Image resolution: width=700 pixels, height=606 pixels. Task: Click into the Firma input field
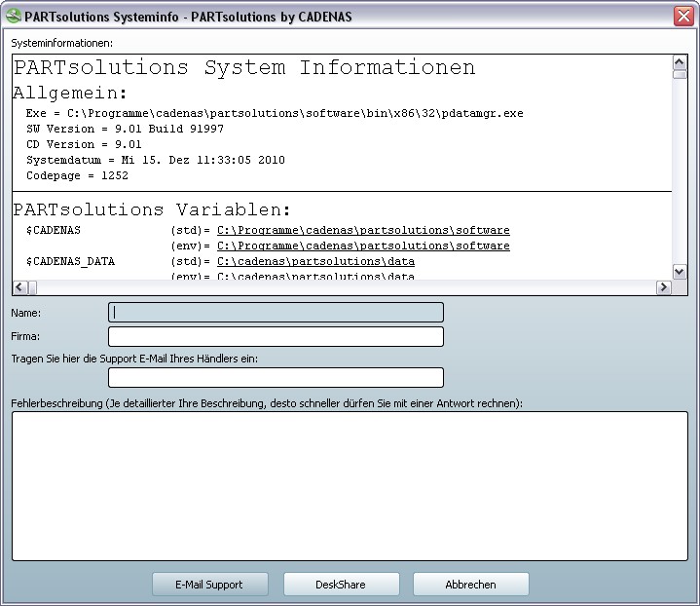tap(276, 336)
